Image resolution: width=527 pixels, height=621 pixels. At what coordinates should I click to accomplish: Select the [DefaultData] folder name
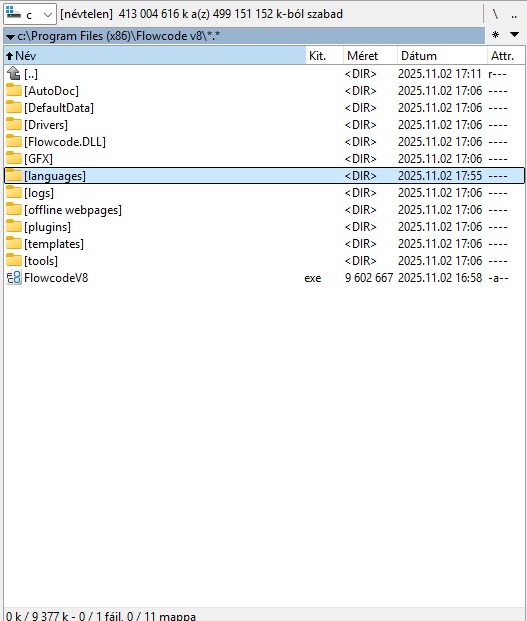[x=59, y=108]
